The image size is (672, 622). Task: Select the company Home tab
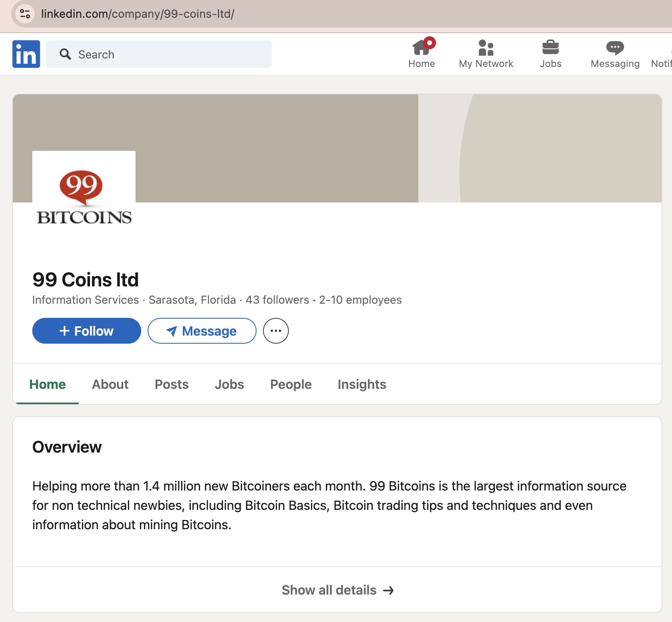coord(47,384)
